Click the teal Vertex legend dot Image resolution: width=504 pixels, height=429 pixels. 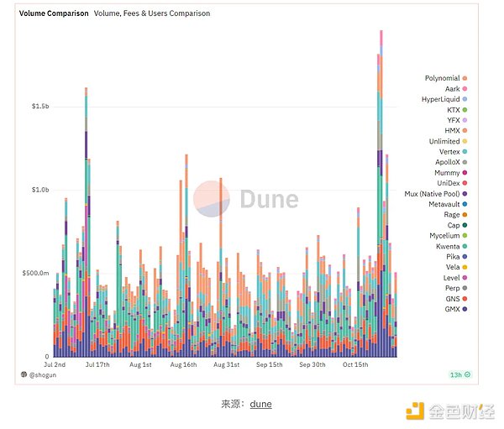click(x=465, y=151)
